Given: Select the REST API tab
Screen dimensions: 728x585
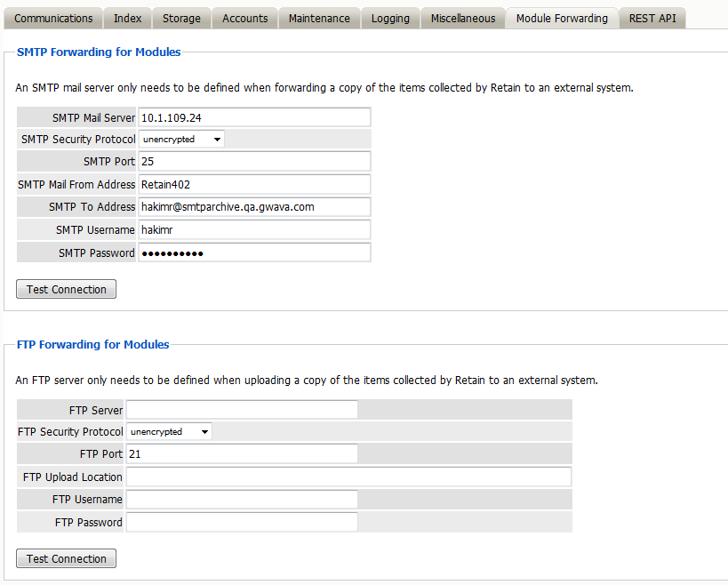Looking at the screenshot, I should [652, 18].
